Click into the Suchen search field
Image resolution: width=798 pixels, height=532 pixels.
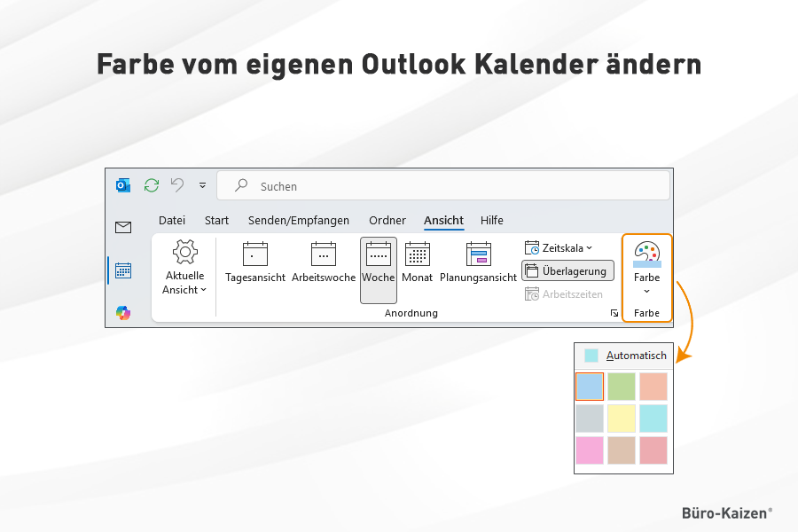[x=443, y=186]
